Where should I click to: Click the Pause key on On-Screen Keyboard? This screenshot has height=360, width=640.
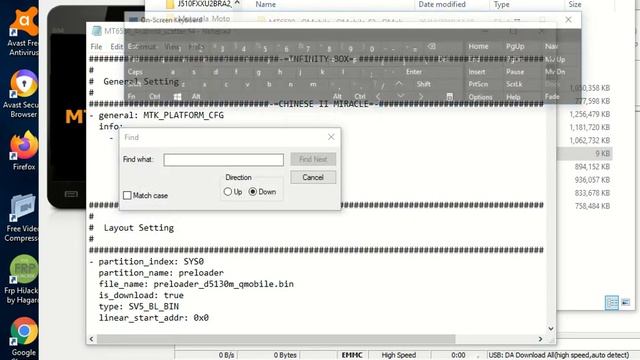(x=515, y=72)
